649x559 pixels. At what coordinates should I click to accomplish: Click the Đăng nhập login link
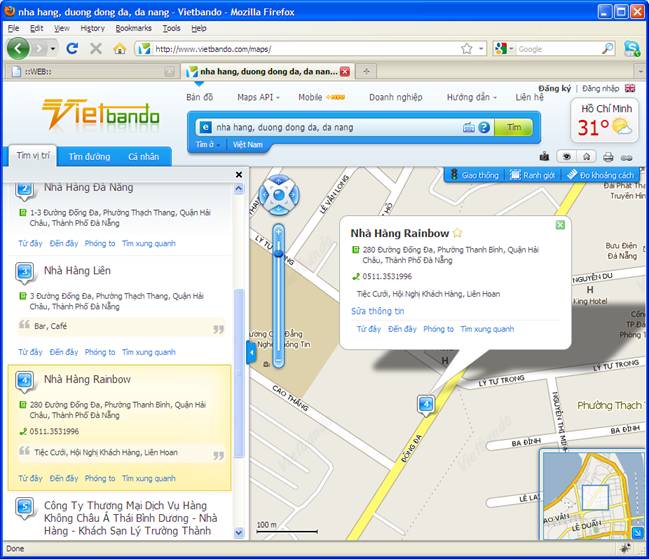click(x=600, y=88)
